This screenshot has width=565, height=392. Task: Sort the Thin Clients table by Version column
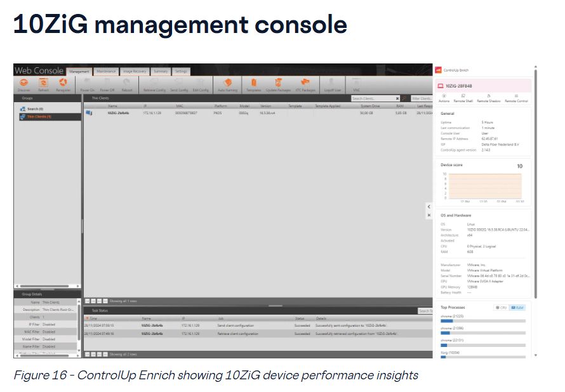[x=265, y=106]
